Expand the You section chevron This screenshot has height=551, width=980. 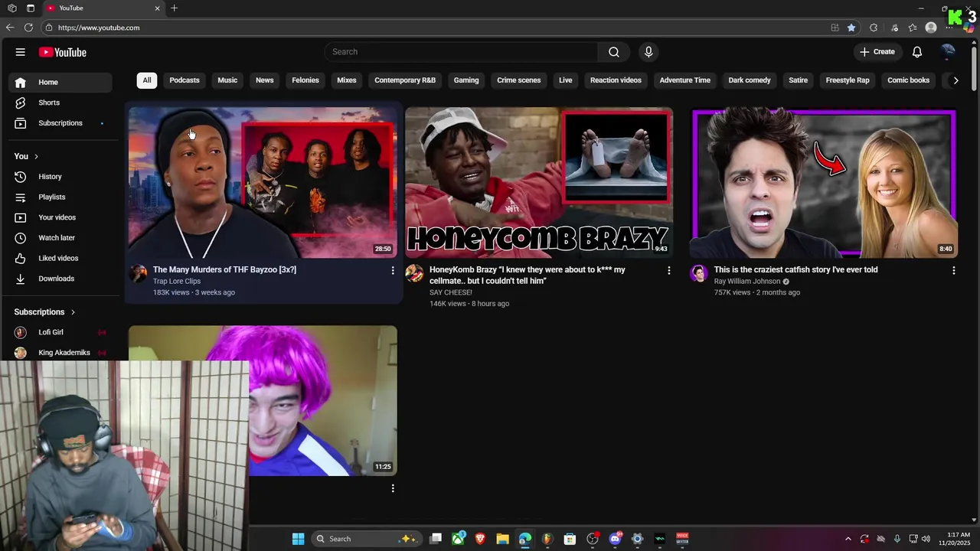tap(36, 157)
